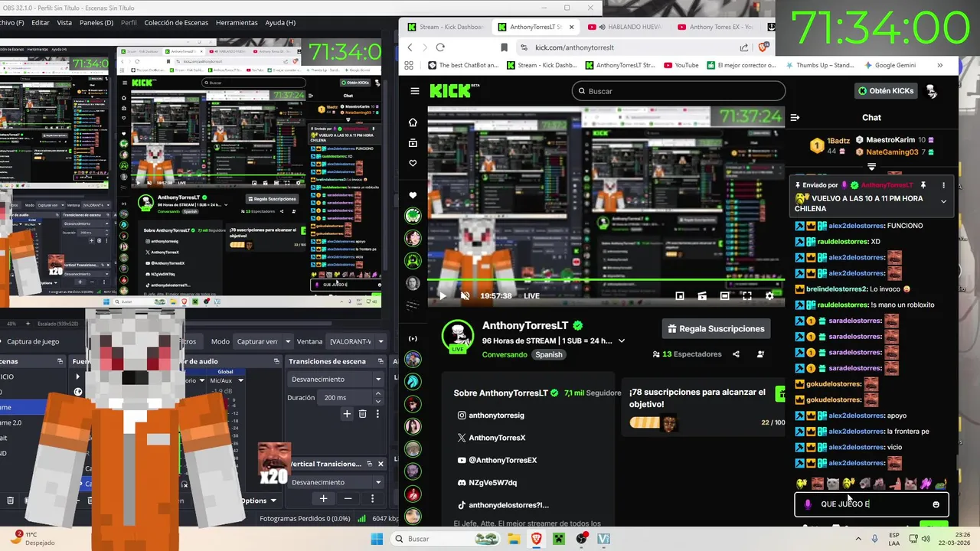
Task: Open OBS Ayuda (H) menu
Action: [280, 23]
